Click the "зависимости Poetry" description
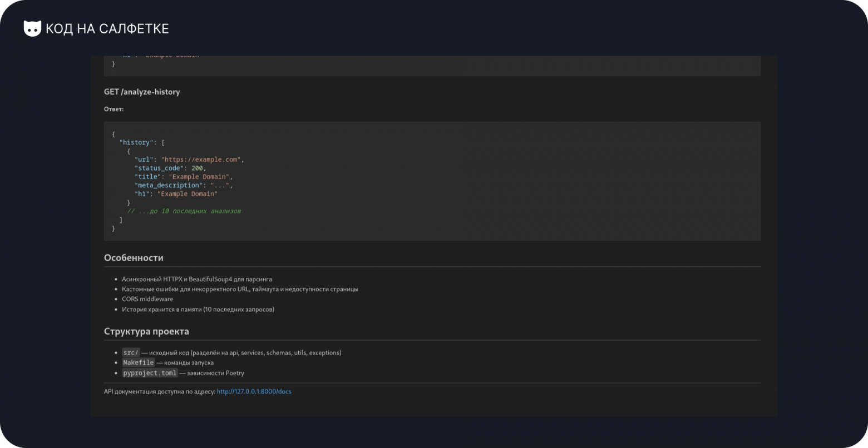Image resolution: width=868 pixels, height=448 pixels. pyautogui.click(x=215, y=373)
